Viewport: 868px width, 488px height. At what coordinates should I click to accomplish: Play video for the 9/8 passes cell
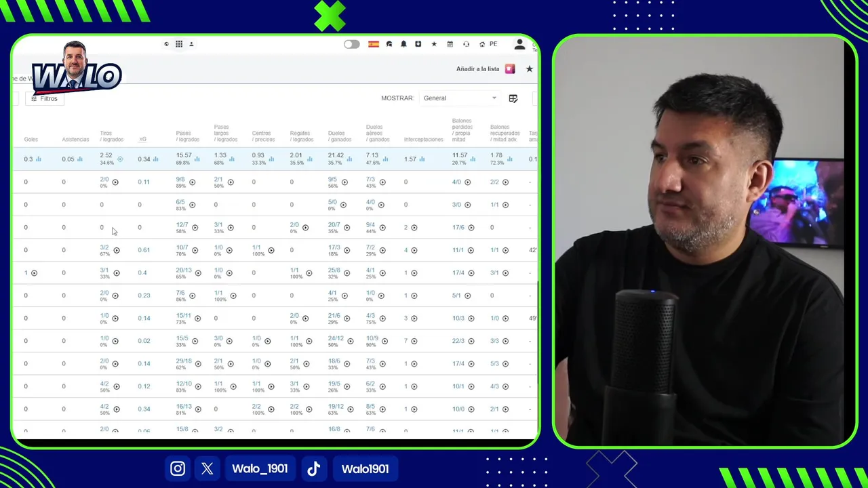pyautogui.click(x=193, y=182)
